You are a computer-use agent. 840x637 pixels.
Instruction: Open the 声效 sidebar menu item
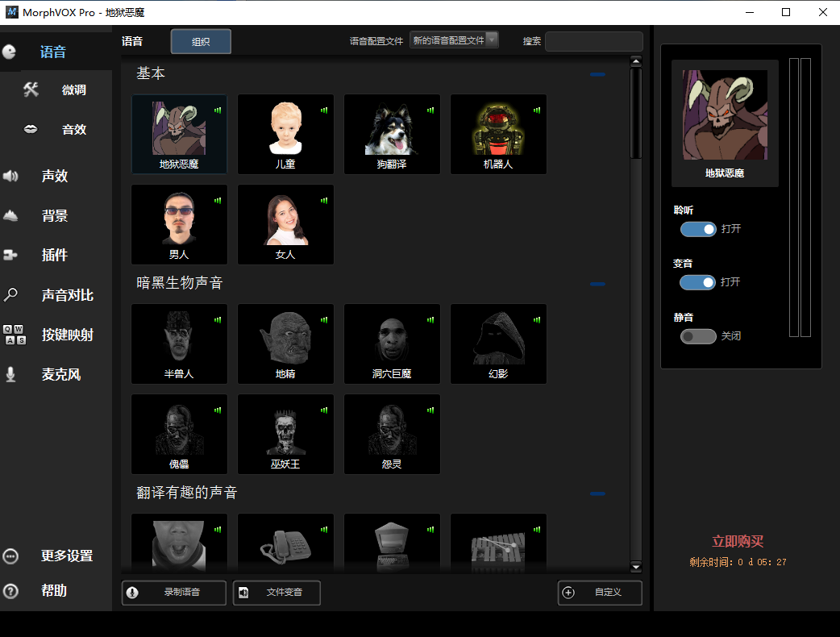tap(55, 176)
